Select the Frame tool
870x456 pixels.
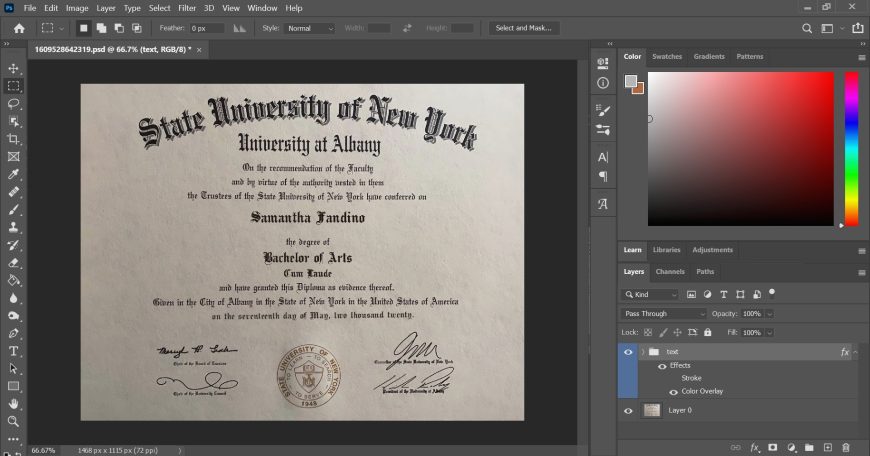[x=13, y=156]
